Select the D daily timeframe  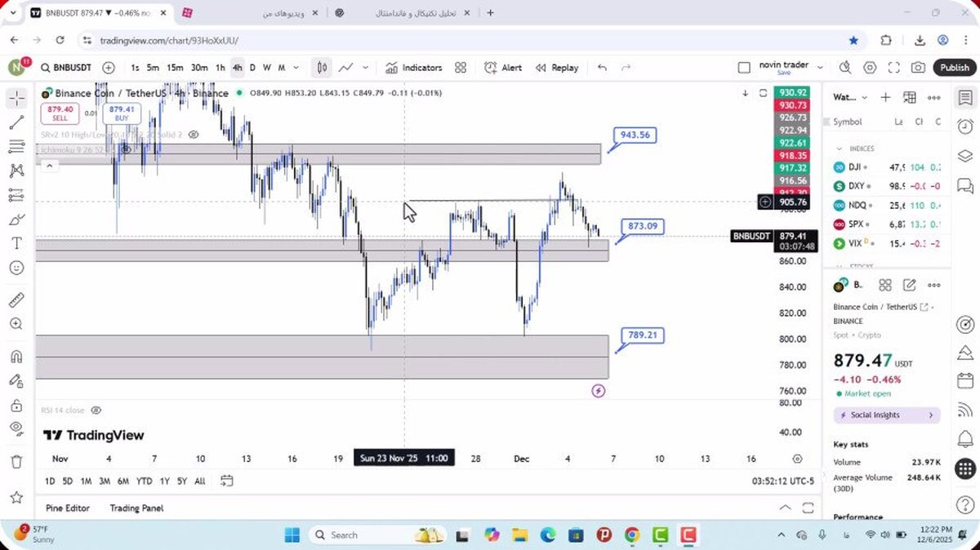click(252, 68)
